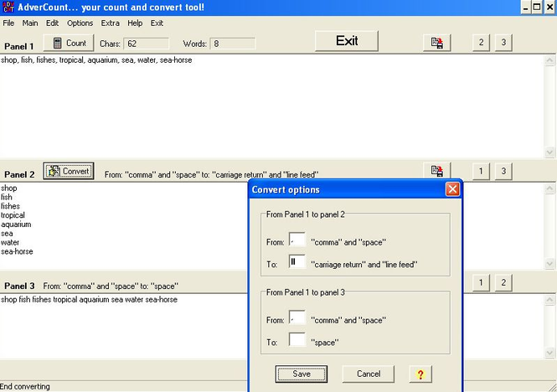Click the word fishes in Panel 2 list
This screenshot has height=392, width=557.
(x=10, y=206)
